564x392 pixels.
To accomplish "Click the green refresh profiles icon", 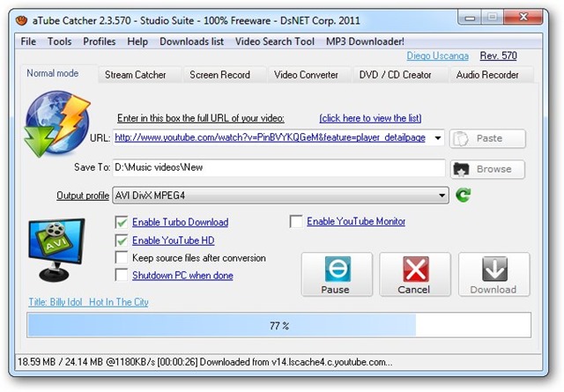I will [x=463, y=196].
